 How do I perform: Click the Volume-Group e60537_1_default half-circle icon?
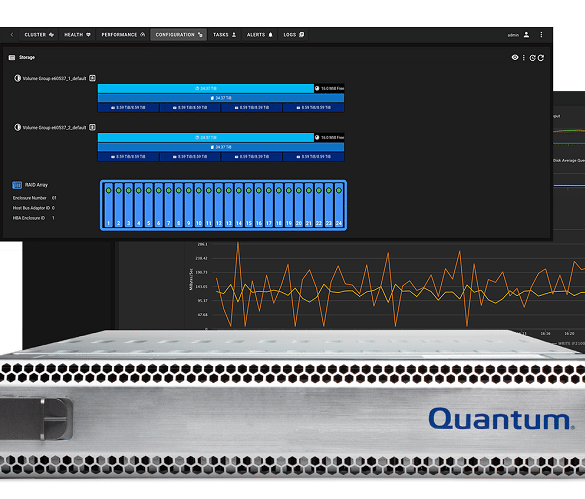(18, 78)
